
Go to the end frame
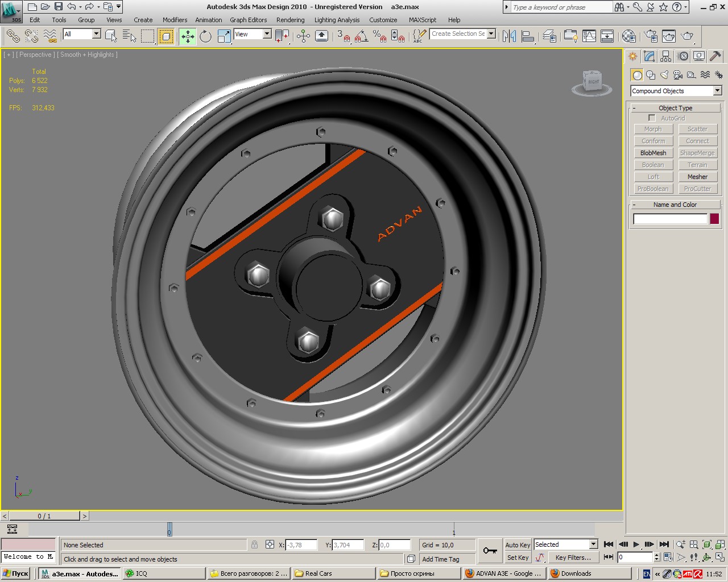coord(664,544)
